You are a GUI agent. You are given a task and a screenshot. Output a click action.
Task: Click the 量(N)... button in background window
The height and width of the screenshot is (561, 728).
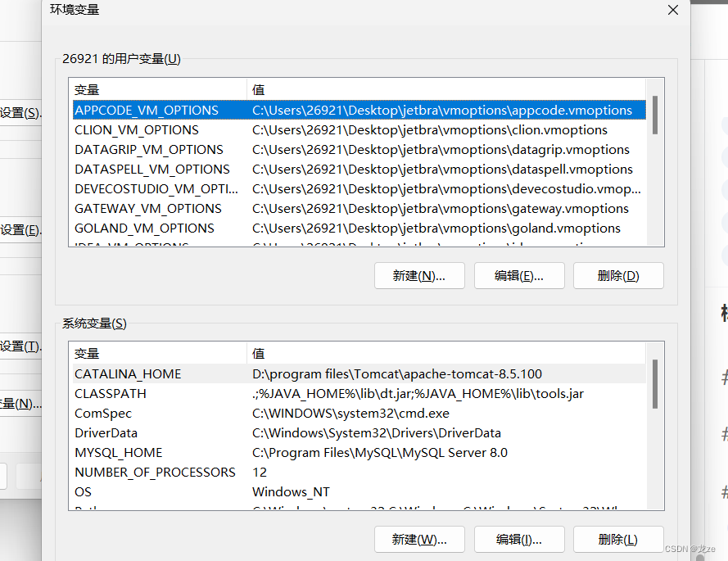20,404
